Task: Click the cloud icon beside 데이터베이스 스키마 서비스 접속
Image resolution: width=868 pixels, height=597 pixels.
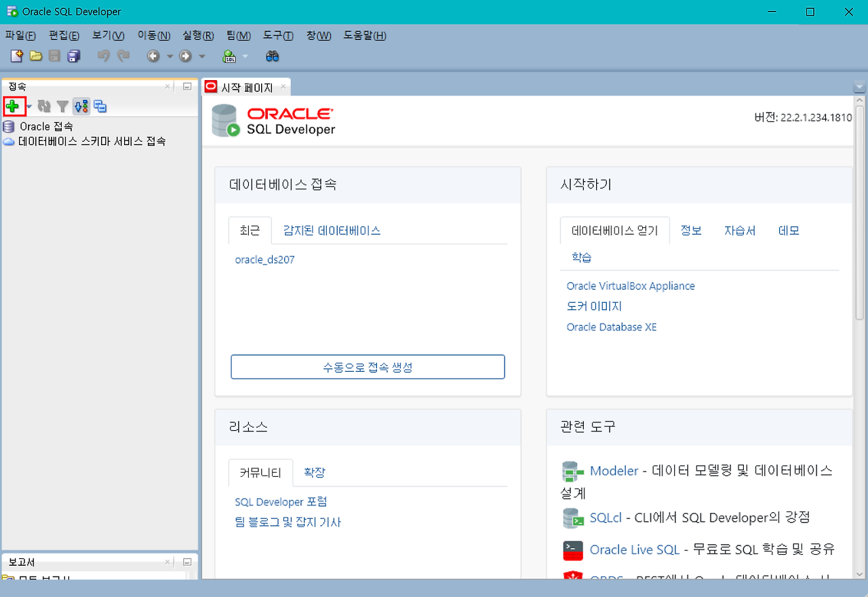Action: pyautogui.click(x=9, y=142)
